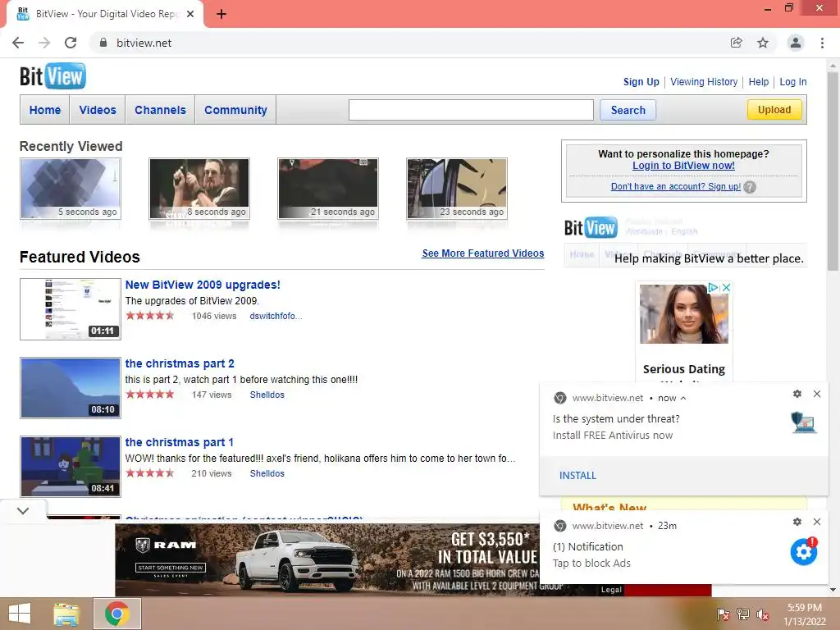Open recently viewed thumbnail from 23 seconds ago

click(x=457, y=189)
